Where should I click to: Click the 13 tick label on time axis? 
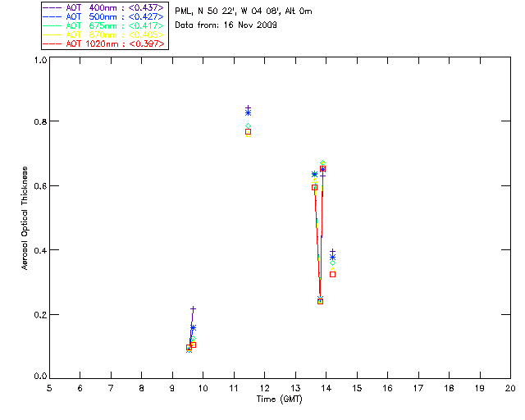(x=295, y=388)
